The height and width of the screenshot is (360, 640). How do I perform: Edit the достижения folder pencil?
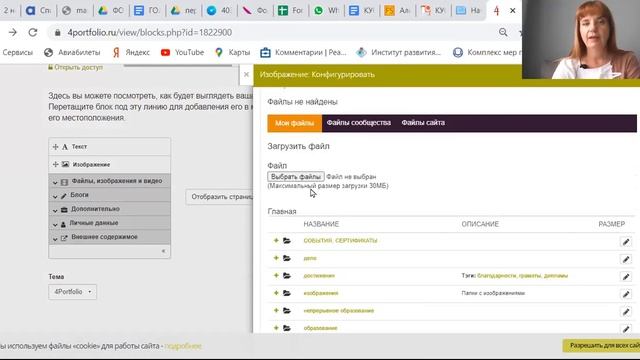626,277
